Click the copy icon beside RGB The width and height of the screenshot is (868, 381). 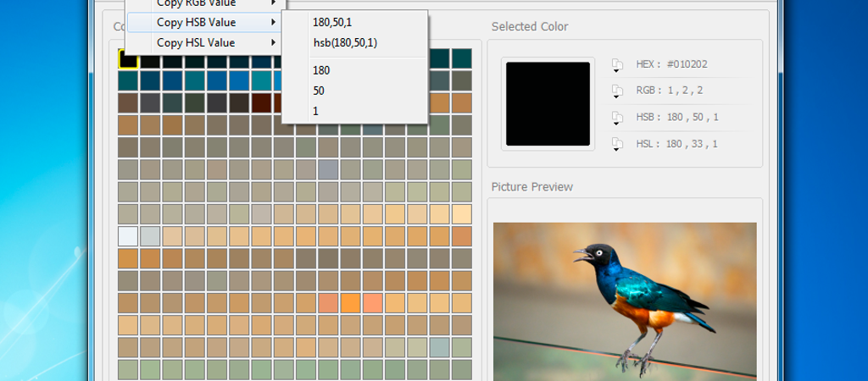(x=617, y=91)
